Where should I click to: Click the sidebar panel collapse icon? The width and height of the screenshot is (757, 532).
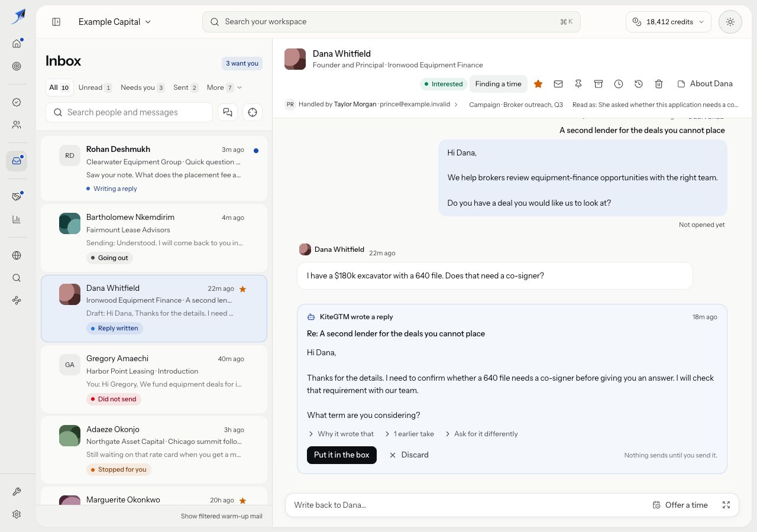point(56,22)
